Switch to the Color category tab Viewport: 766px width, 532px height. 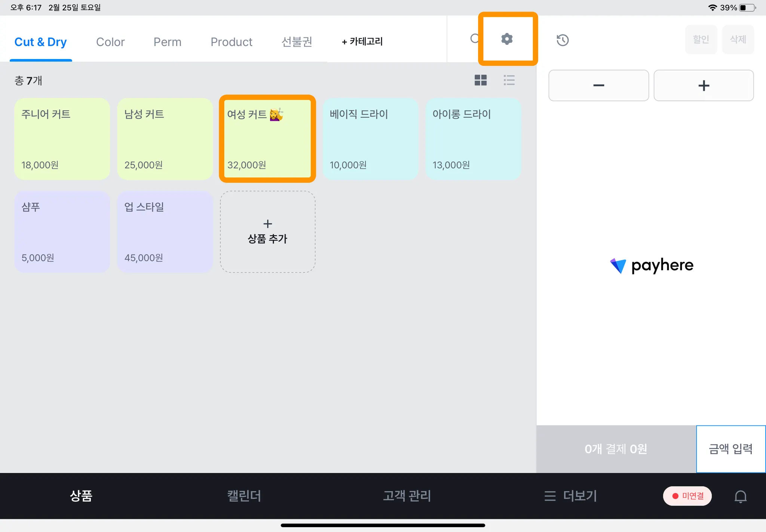(x=110, y=42)
